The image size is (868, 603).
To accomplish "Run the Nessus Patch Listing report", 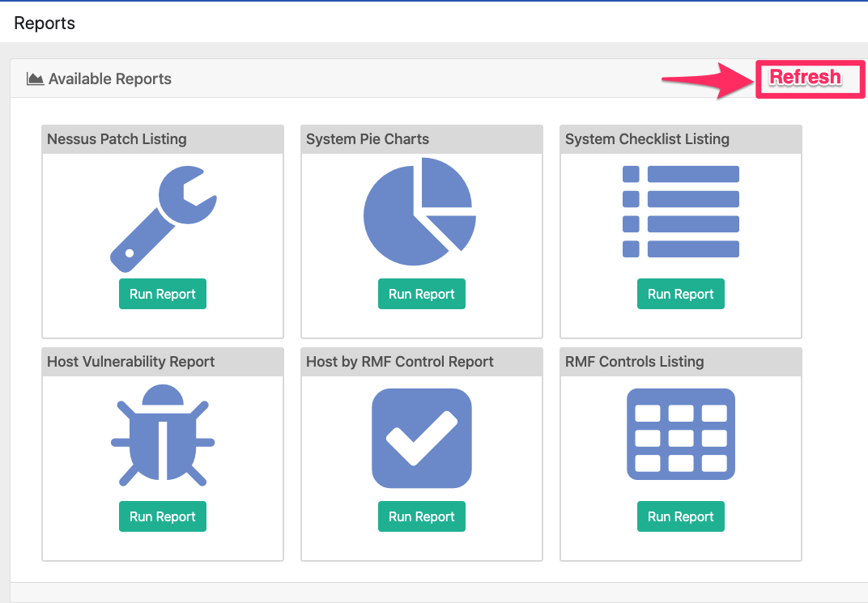I will tap(162, 293).
